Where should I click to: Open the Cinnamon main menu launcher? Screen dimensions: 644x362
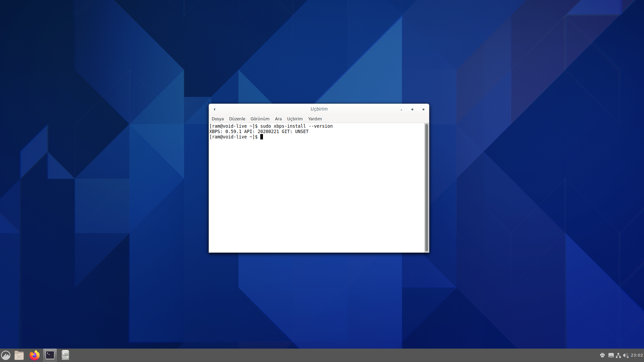(x=6, y=355)
